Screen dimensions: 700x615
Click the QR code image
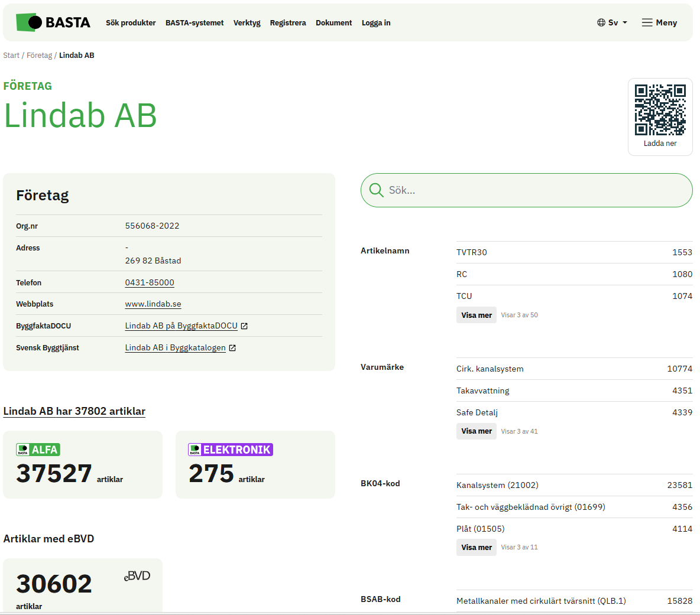tap(660, 110)
